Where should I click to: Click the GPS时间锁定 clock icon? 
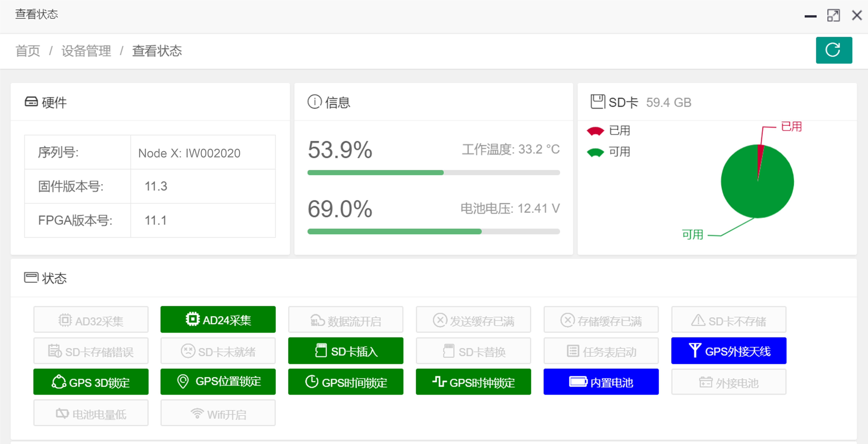click(312, 382)
